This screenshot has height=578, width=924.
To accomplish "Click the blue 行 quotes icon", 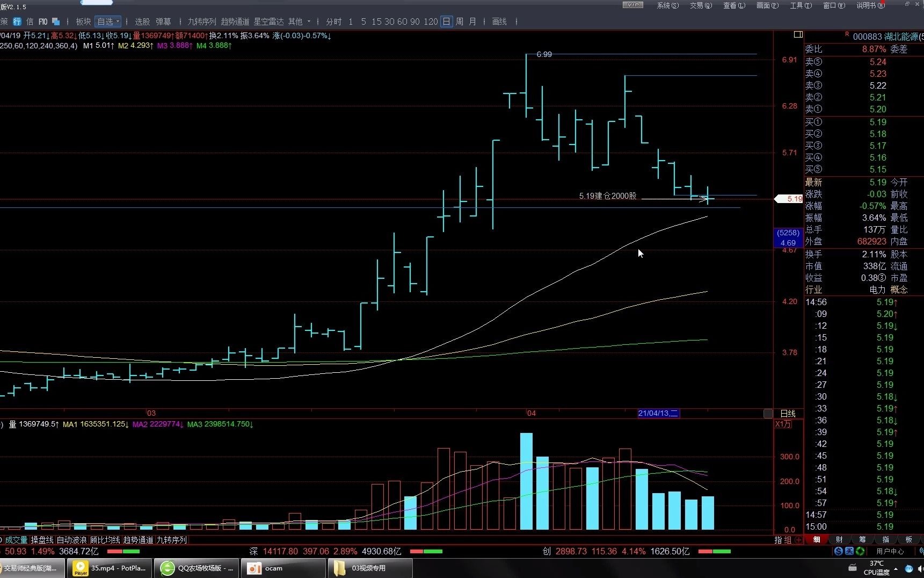I will pos(17,21).
